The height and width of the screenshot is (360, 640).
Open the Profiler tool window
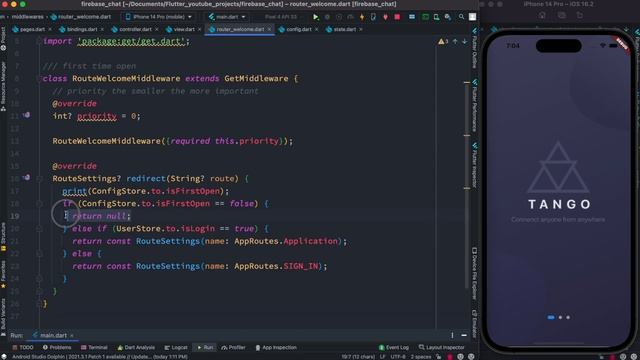click(233, 347)
